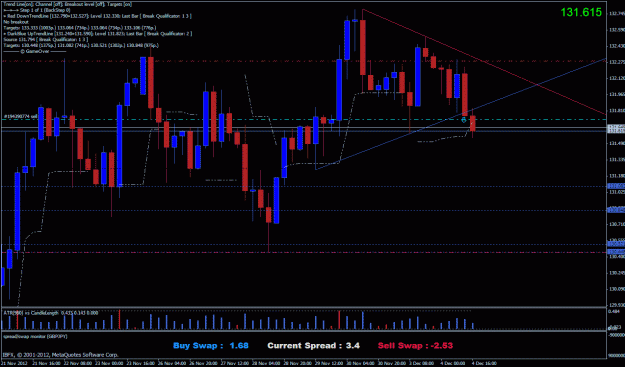The image size is (625, 367).
Task: Click the 'ATR vs CandleLength' indicator label
Action: coord(51,313)
